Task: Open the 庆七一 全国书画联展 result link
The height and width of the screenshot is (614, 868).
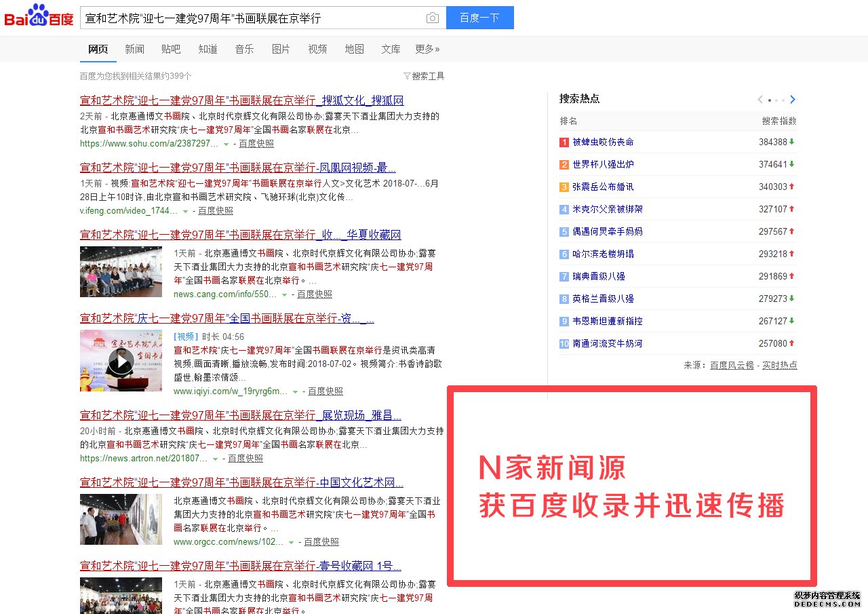Action: [226, 318]
